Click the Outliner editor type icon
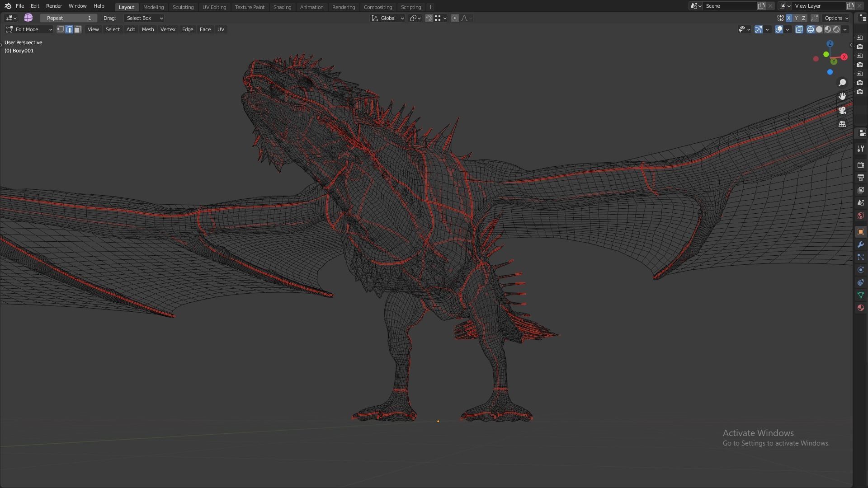This screenshot has height=488, width=868. point(863,18)
